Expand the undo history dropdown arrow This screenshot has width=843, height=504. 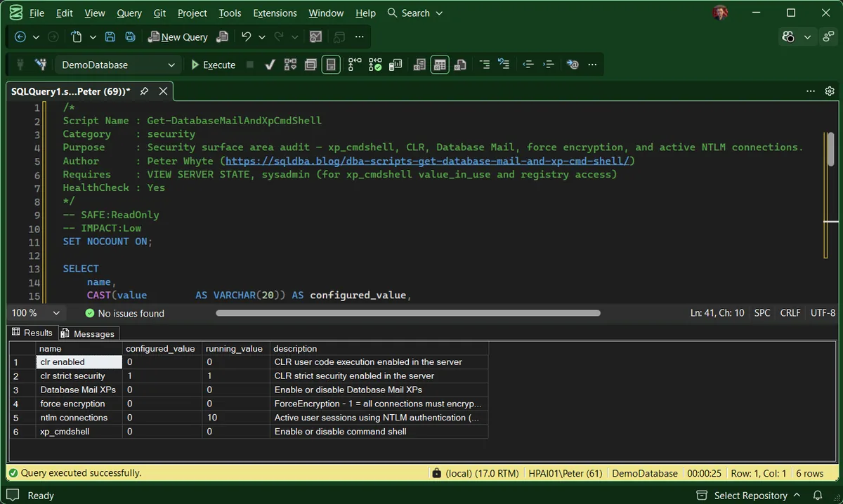point(262,37)
